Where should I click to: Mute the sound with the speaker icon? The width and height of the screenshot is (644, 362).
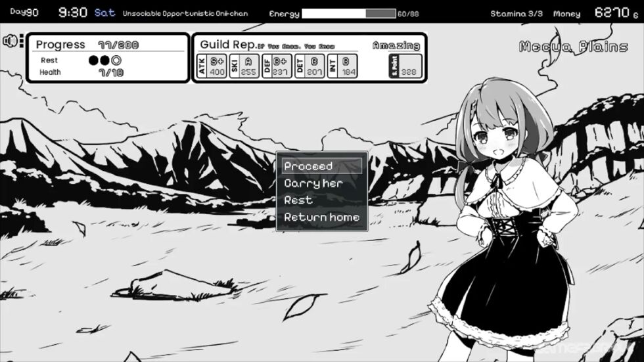click(x=10, y=41)
